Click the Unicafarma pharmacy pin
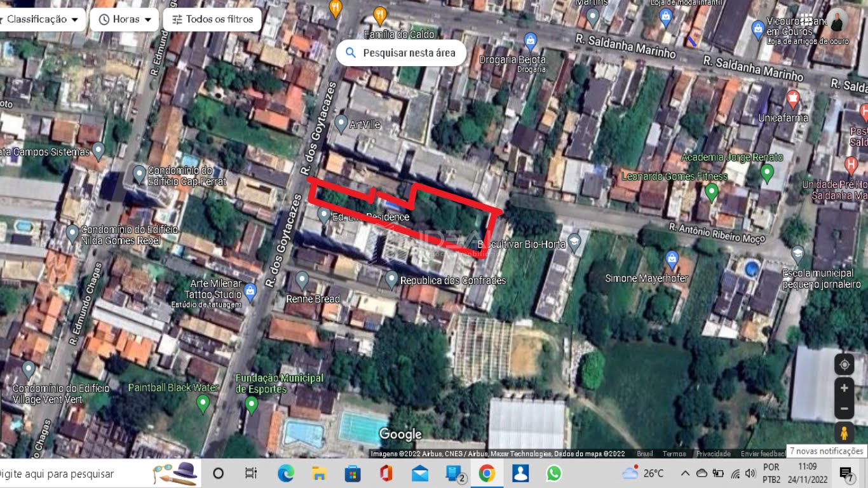This screenshot has width=868, height=488. click(792, 98)
